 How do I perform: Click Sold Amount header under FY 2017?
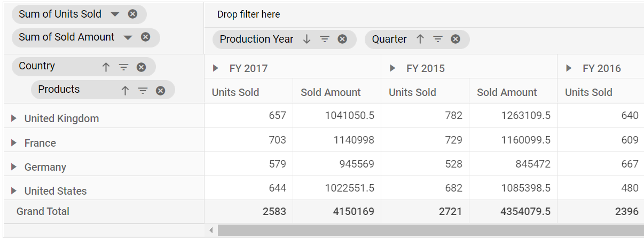coord(337,92)
